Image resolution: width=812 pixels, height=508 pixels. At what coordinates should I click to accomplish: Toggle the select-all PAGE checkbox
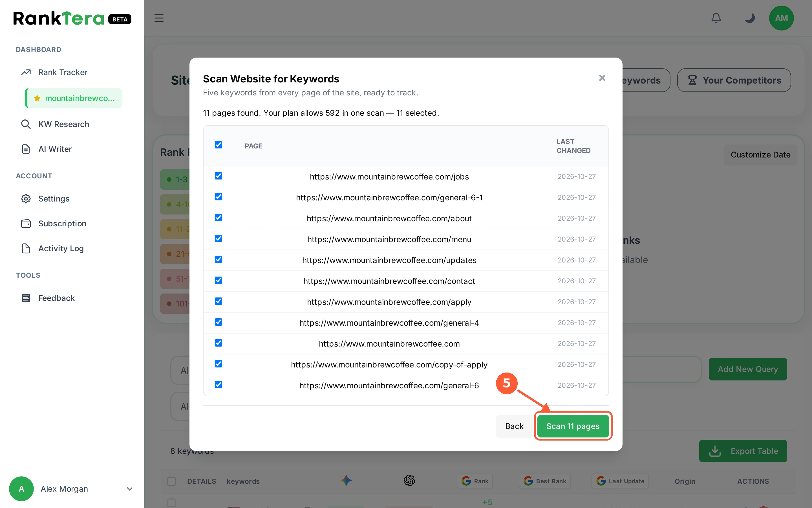coord(219,145)
